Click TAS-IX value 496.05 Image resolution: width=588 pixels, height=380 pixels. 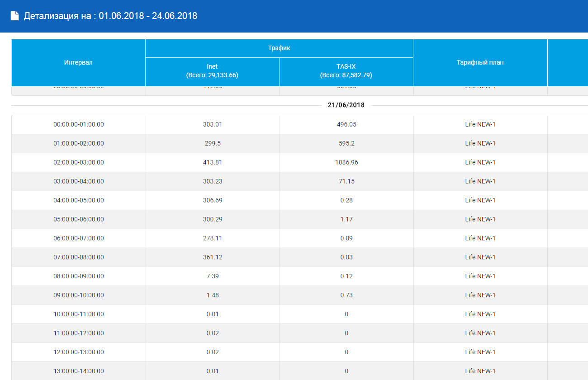(346, 124)
